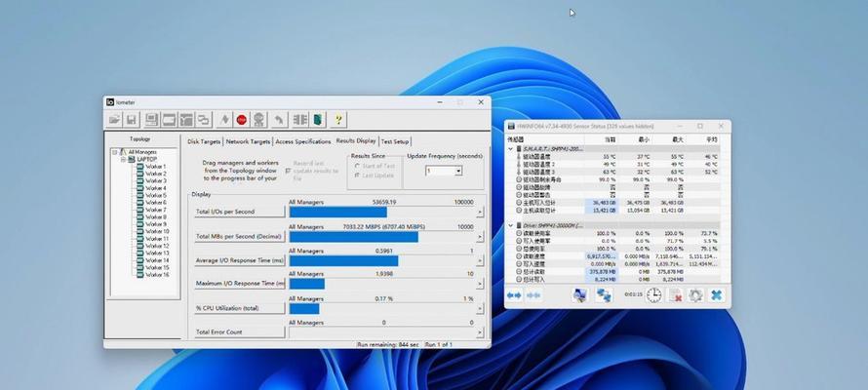The image size is (868, 390).
Task: Click the Total I/Os per Second progress bar
Action: click(x=381, y=212)
